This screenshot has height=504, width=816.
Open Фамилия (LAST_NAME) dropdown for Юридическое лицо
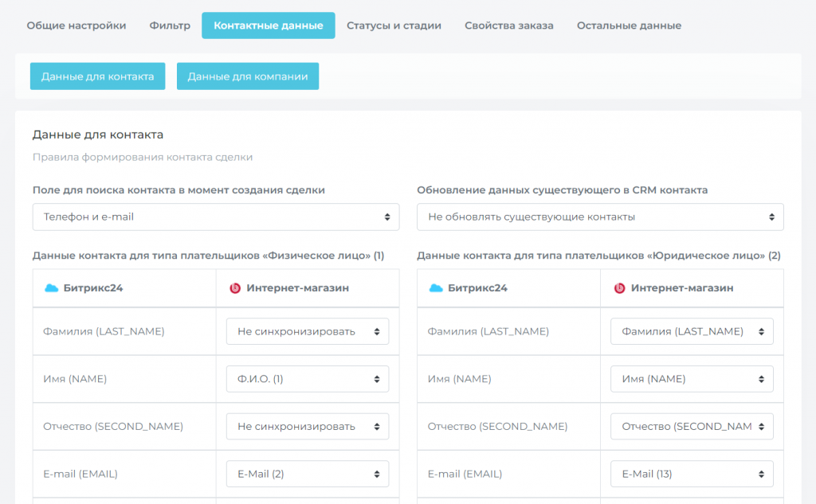pyautogui.click(x=692, y=331)
